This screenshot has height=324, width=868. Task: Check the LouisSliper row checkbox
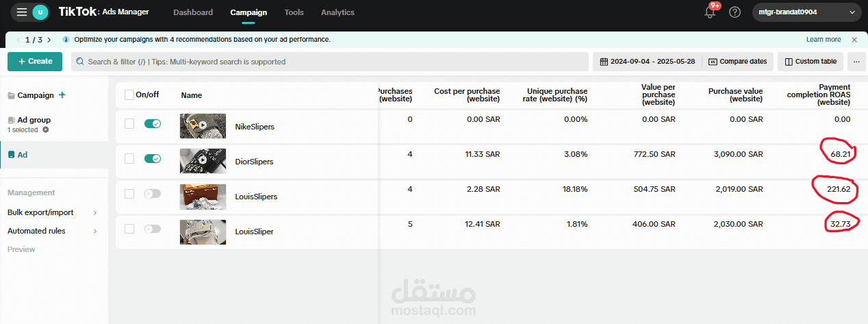click(129, 229)
